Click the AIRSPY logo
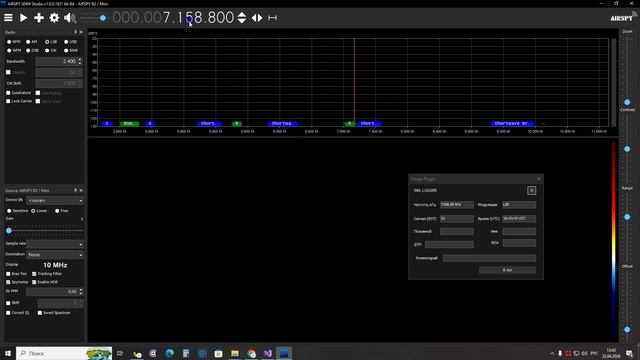The height and width of the screenshot is (360, 640). [622, 18]
